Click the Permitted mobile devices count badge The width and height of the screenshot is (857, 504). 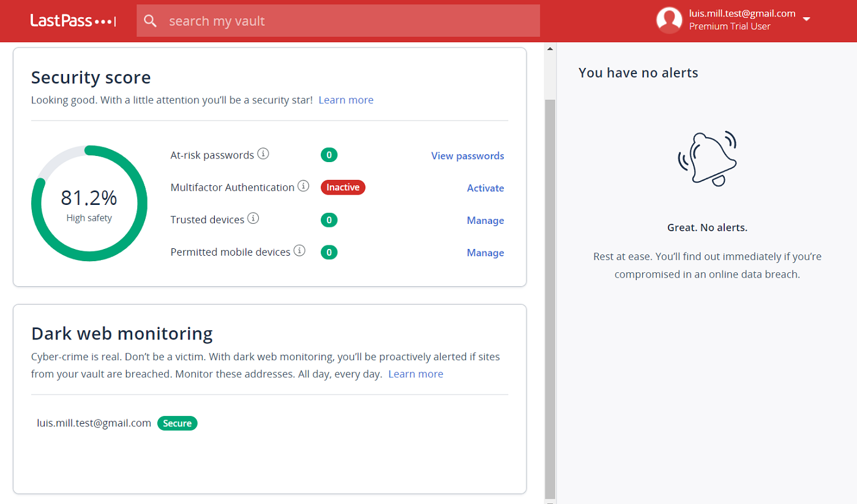pos(329,251)
